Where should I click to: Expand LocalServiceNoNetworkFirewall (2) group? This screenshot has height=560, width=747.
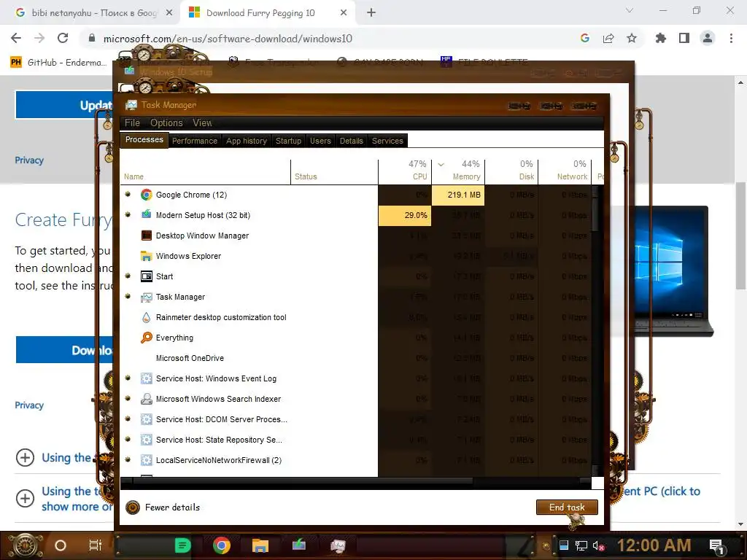[128, 459]
